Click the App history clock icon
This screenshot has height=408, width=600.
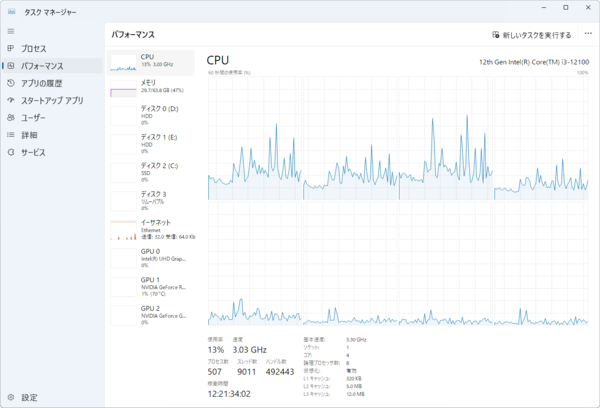(11, 83)
